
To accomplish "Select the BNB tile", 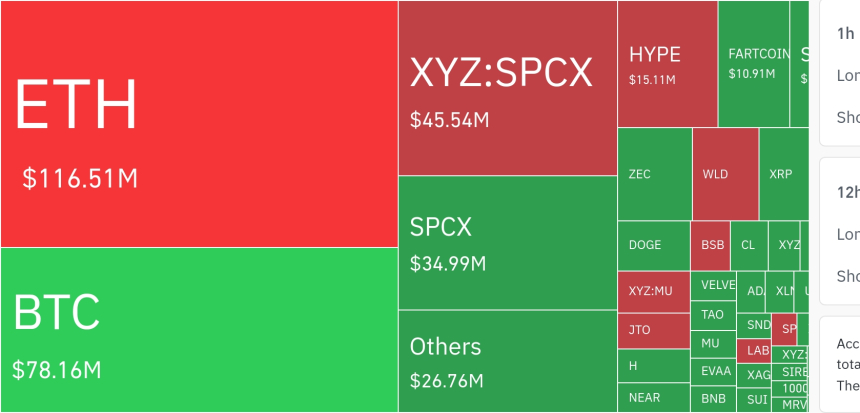I will tap(713, 399).
